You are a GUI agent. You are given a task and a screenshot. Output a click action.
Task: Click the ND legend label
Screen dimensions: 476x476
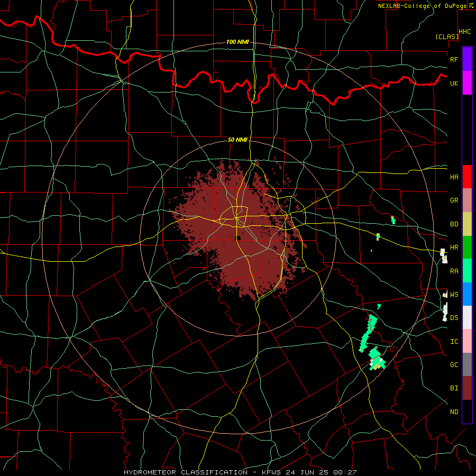454,412
